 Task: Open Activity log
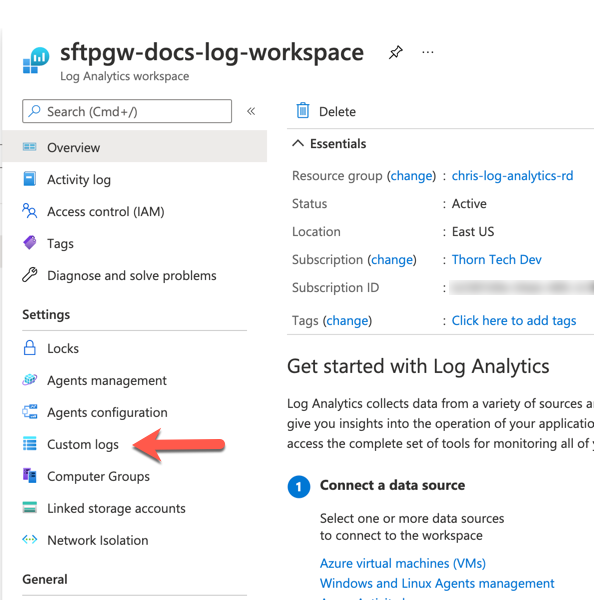[79, 180]
